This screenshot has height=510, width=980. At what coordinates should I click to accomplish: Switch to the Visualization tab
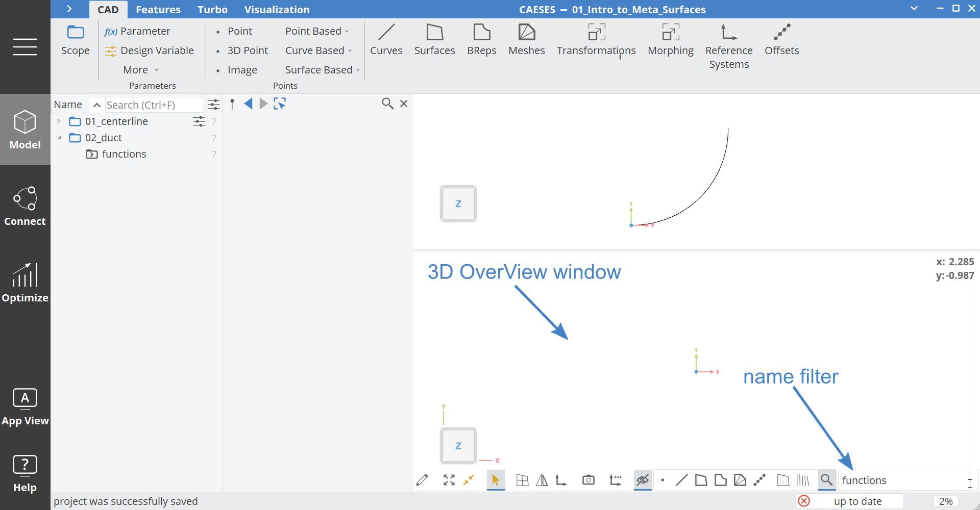pos(277,10)
